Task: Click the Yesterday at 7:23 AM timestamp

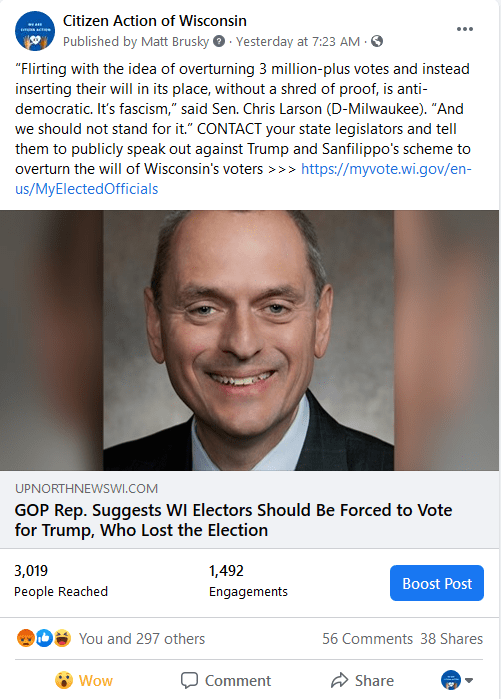Action: 298,41
